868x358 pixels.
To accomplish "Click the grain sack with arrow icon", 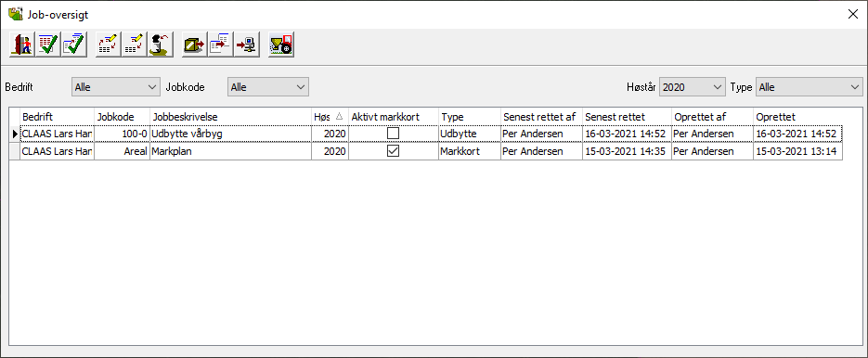I will pyautogui.click(x=161, y=45).
